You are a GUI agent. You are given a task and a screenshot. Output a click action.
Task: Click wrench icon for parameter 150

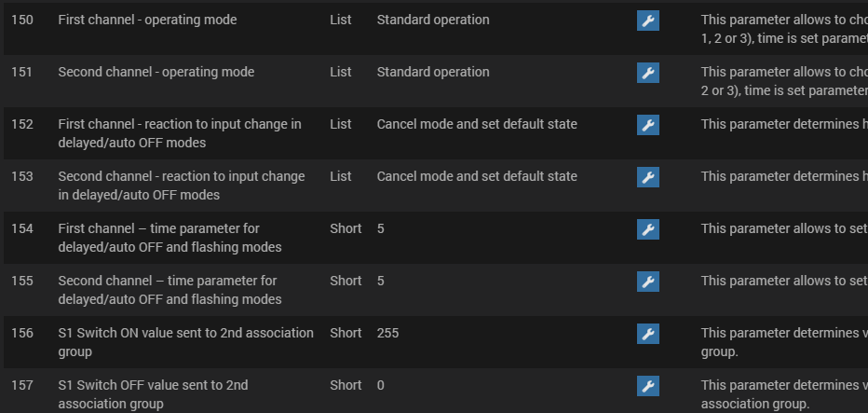647,21
